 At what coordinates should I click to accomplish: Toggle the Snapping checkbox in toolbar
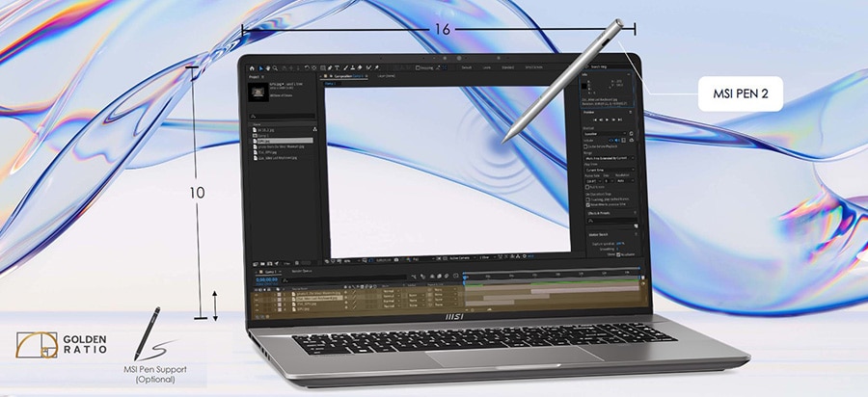point(418,68)
